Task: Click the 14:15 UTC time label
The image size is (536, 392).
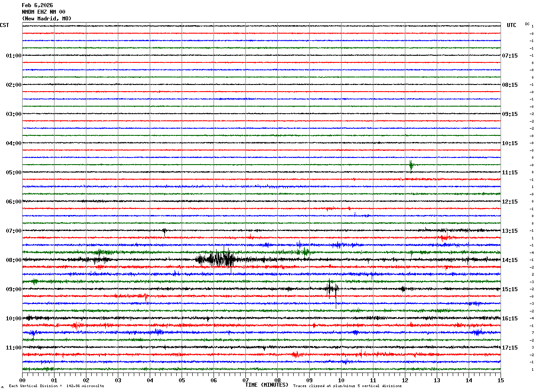Action: (x=510, y=260)
